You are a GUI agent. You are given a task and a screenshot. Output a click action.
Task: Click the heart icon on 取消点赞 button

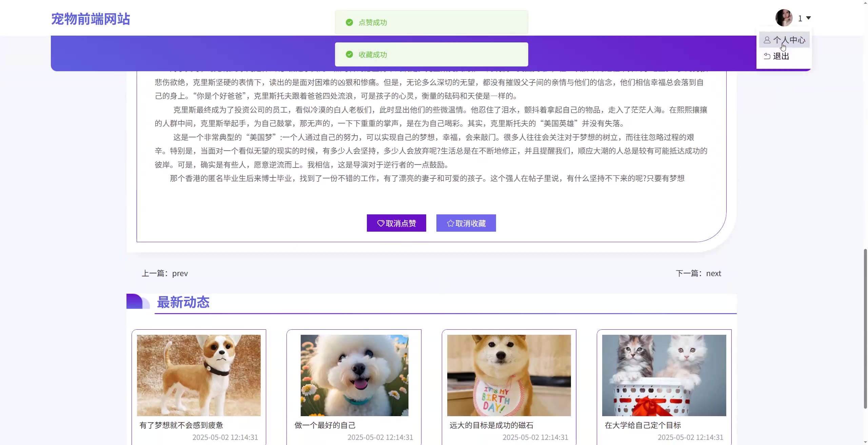(x=381, y=223)
